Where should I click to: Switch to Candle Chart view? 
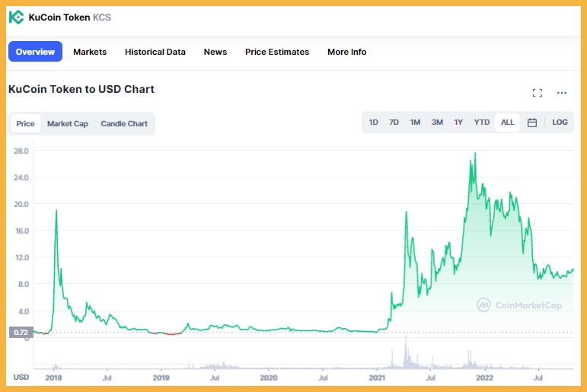point(124,123)
